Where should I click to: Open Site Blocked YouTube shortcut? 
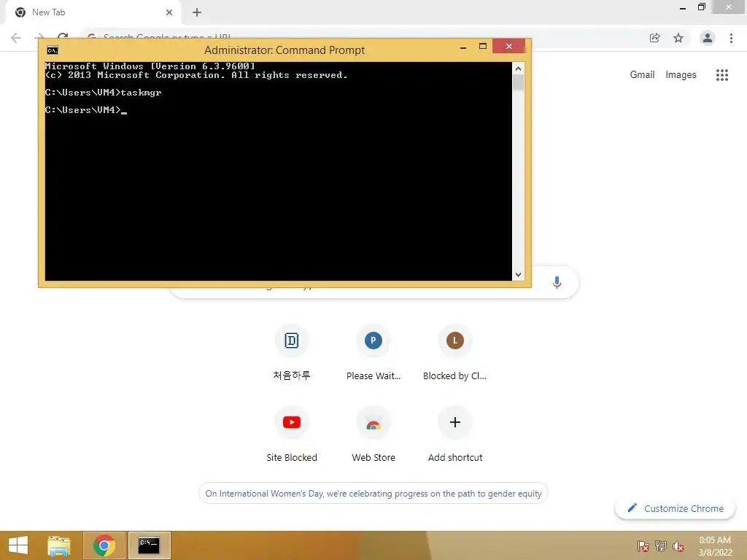(292, 435)
